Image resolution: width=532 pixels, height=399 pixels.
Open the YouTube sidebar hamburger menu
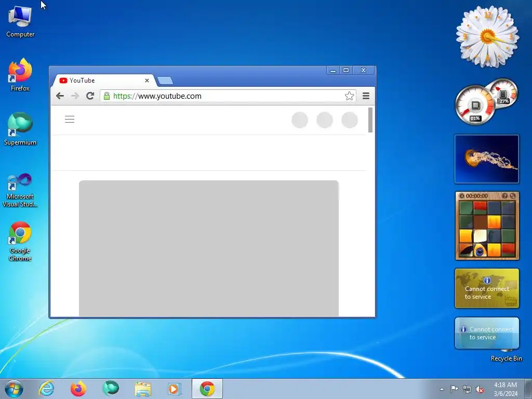pos(70,119)
